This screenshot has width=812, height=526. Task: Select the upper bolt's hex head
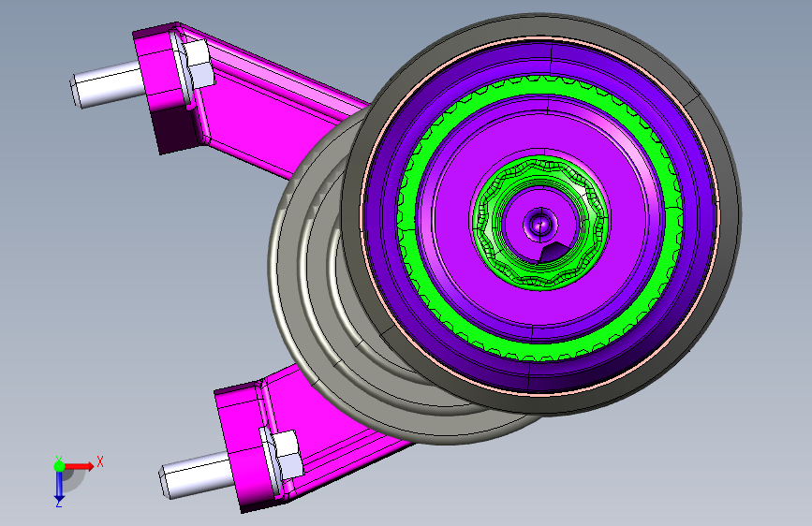click(199, 64)
